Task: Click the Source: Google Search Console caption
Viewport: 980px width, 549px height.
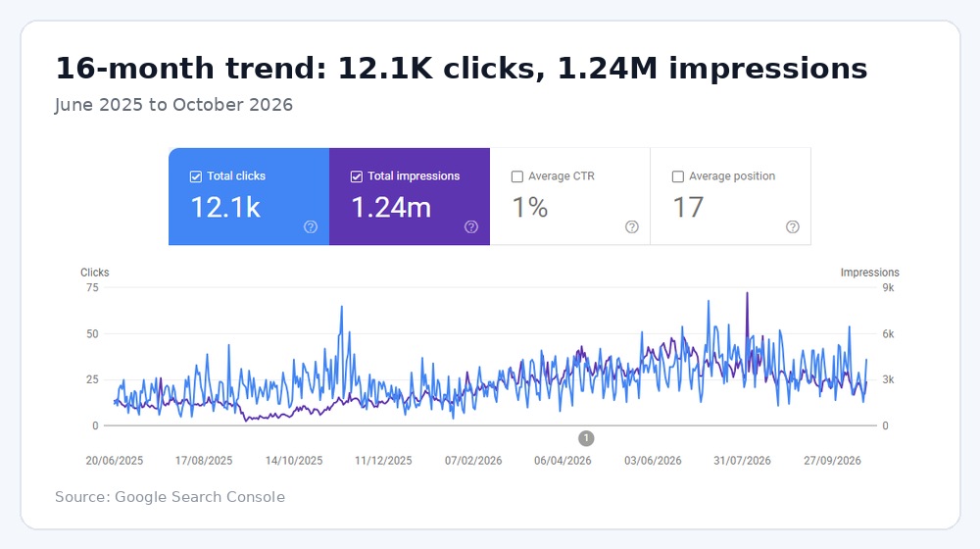Action: coord(170,497)
